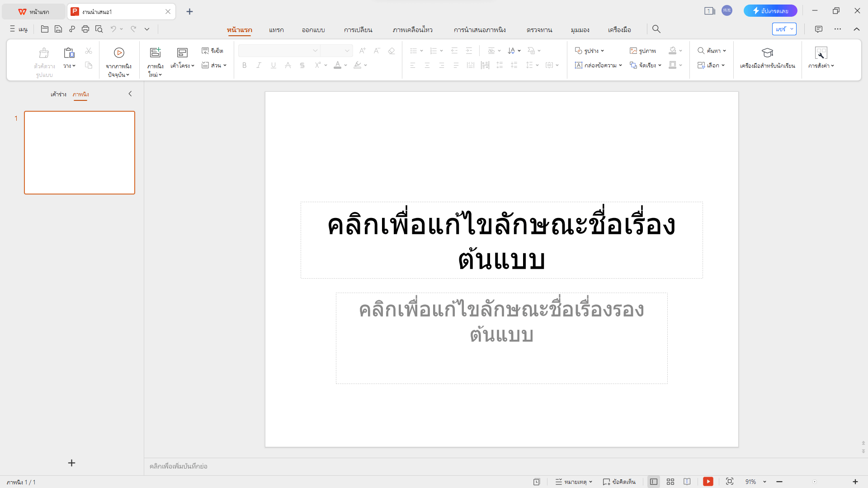
Task: Reset the slide layout with รีเซ็ต
Action: 213,50
